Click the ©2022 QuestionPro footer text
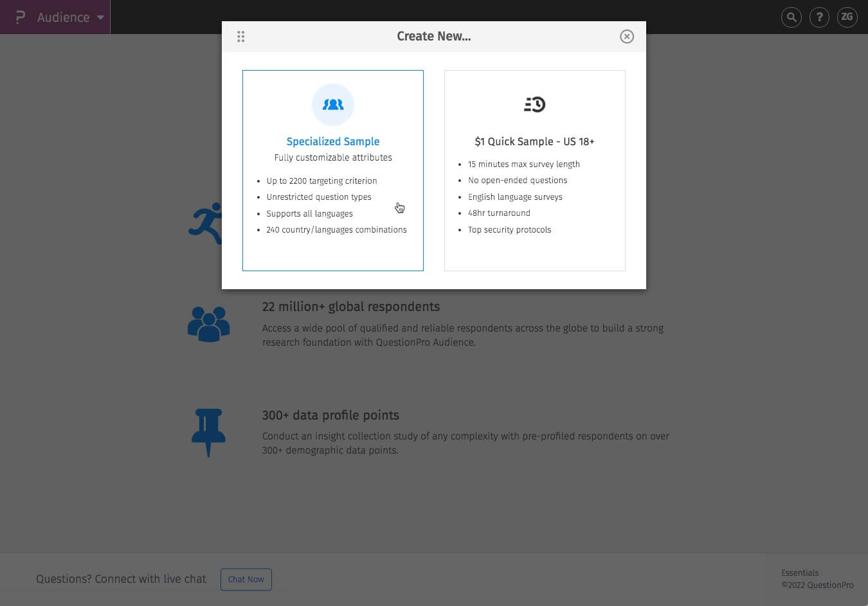This screenshot has width=868, height=606. (817, 585)
